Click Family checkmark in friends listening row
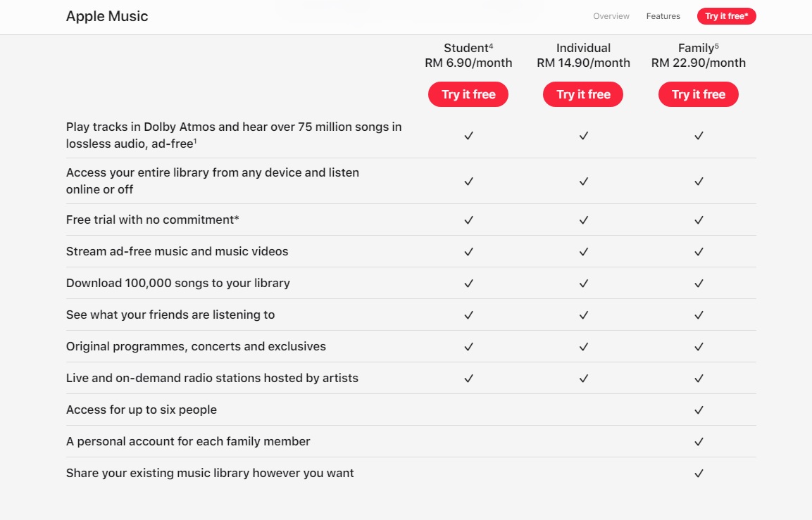The width and height of the screenshot is (812, 520). tap(699, 315)
